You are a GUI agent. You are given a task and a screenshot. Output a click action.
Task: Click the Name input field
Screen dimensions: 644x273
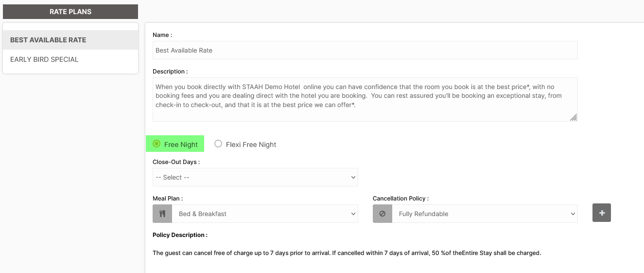tap(365, 50)
